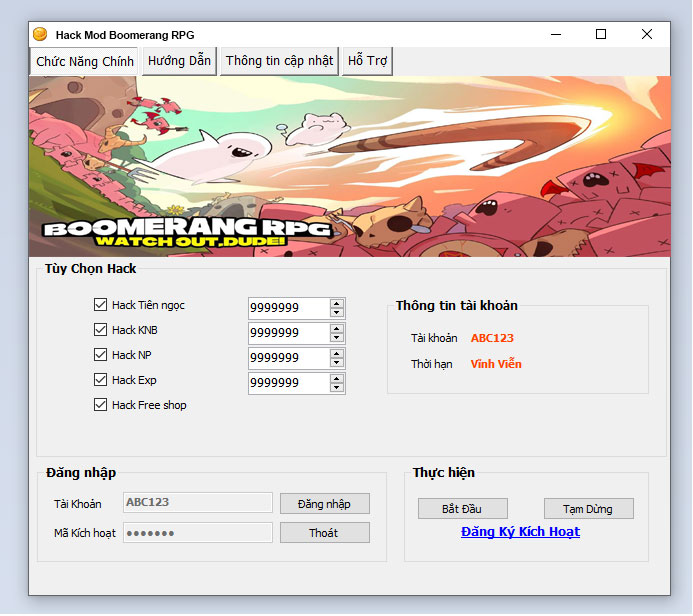The height and width of the screenshot is (616, 693).
Task: Start the hack with Bắt Đầu button
Action: coord(462,509)
